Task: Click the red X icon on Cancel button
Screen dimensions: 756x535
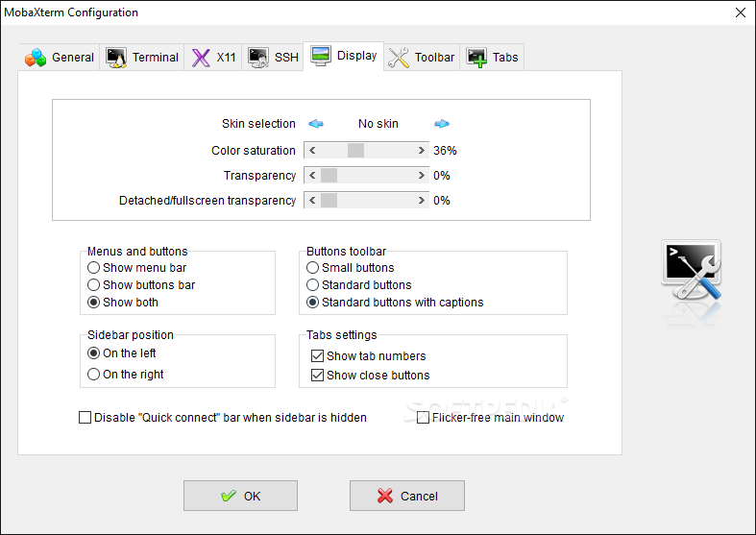Action: click(x=385, y=496)
